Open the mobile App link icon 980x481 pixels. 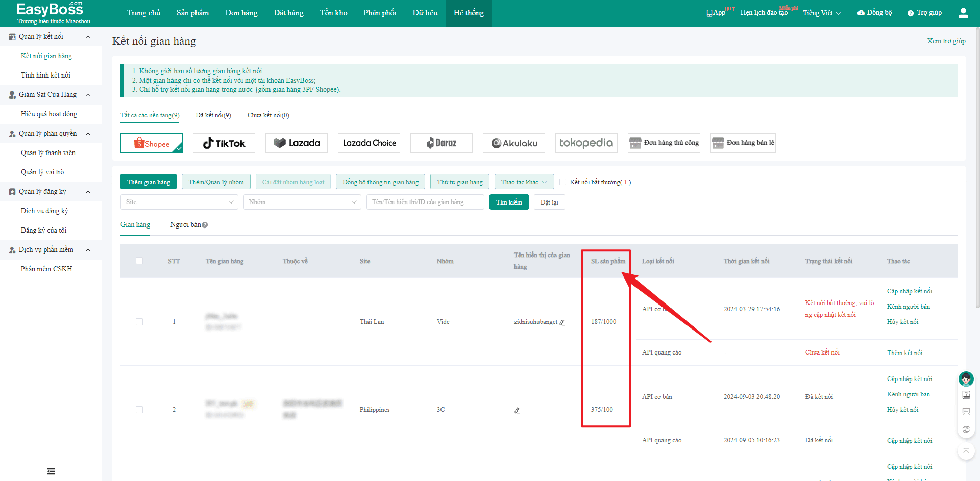(709, 13)
